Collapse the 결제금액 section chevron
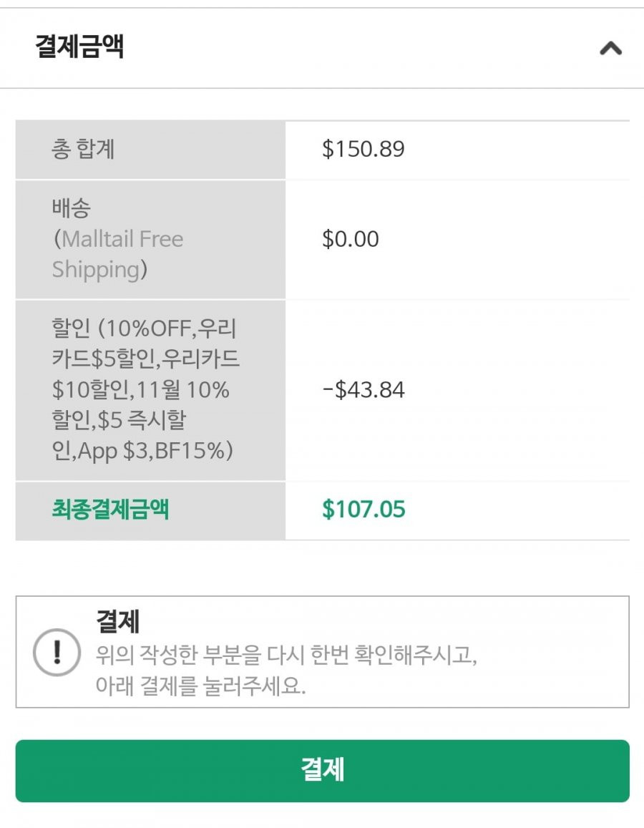Image resolution: width=644 pixels, height=828 pixels. 611,49
